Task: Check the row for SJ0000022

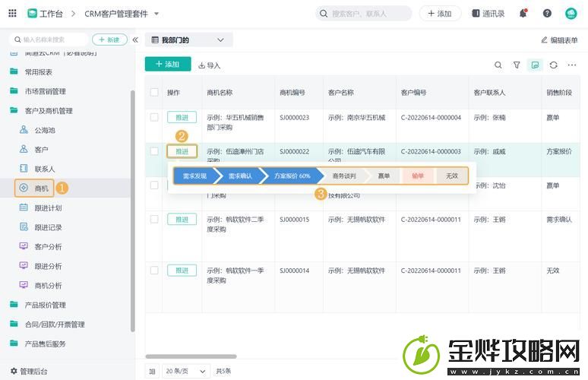Action: click(154, 151)
